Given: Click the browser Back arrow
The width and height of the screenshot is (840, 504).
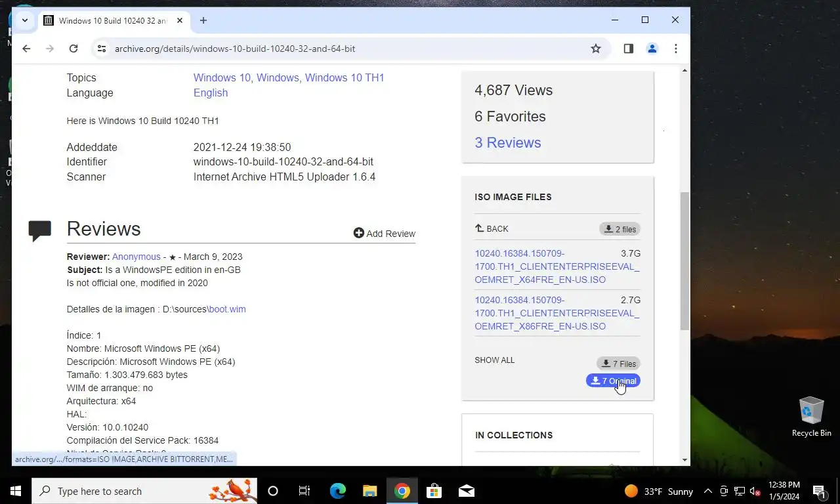Looking at the screenshot, I should (x=26, y=49).
